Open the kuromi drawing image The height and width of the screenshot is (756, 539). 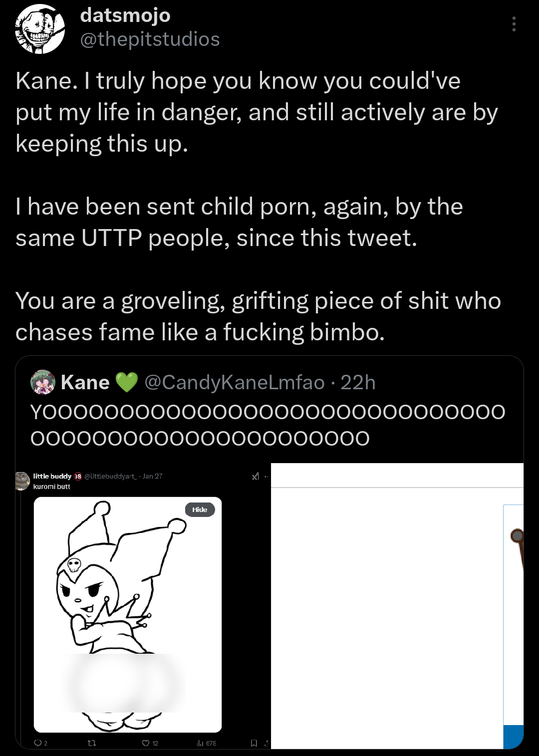pos(128,615)
